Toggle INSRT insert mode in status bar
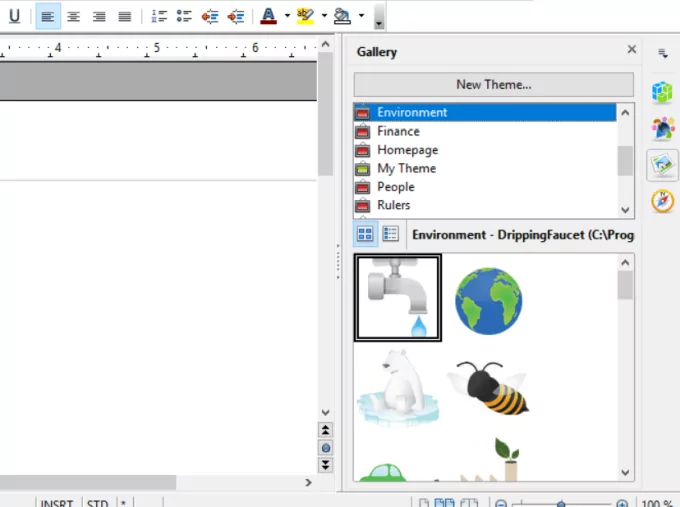 [57, 503]
